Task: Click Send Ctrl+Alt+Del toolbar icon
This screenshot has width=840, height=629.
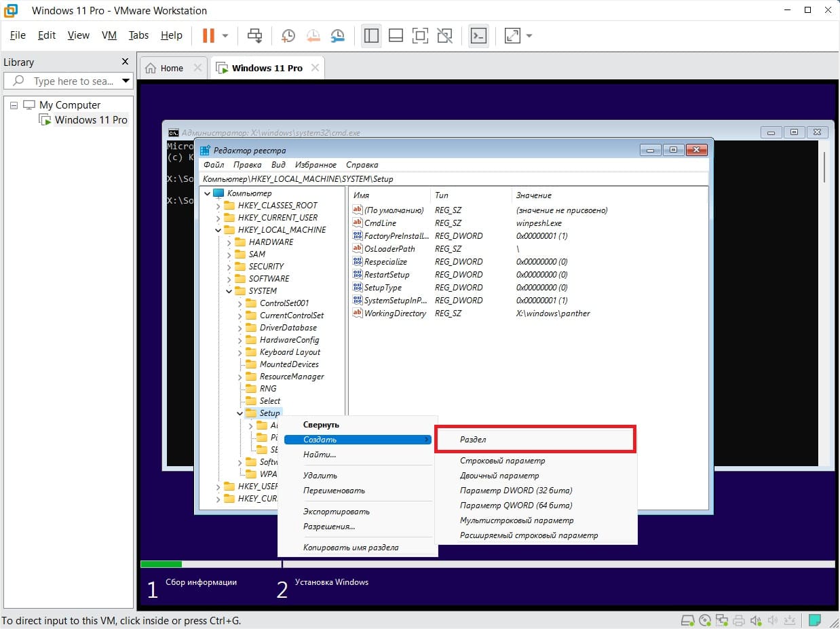Action: point(254,36)
